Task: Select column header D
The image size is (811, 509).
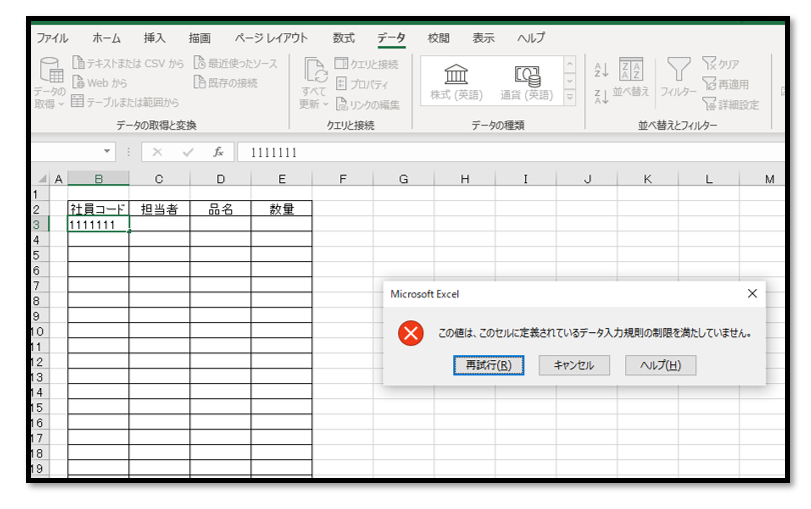Action: pyautogui.click(x=221, y=179)
